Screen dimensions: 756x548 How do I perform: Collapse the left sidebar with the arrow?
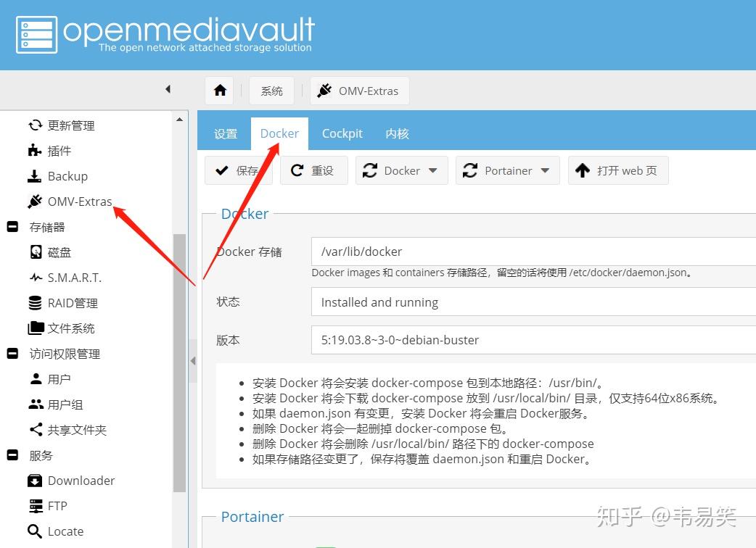[168, 88]
